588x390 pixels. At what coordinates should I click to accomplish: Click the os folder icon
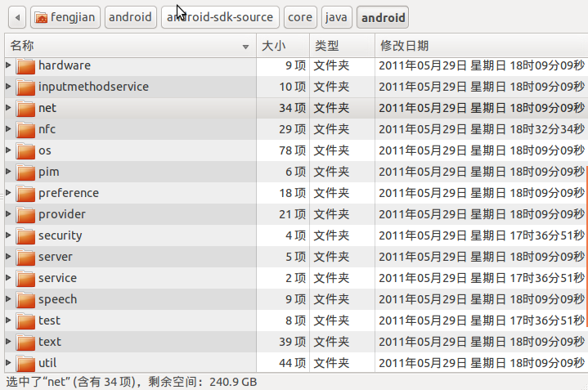pos(25,150)
